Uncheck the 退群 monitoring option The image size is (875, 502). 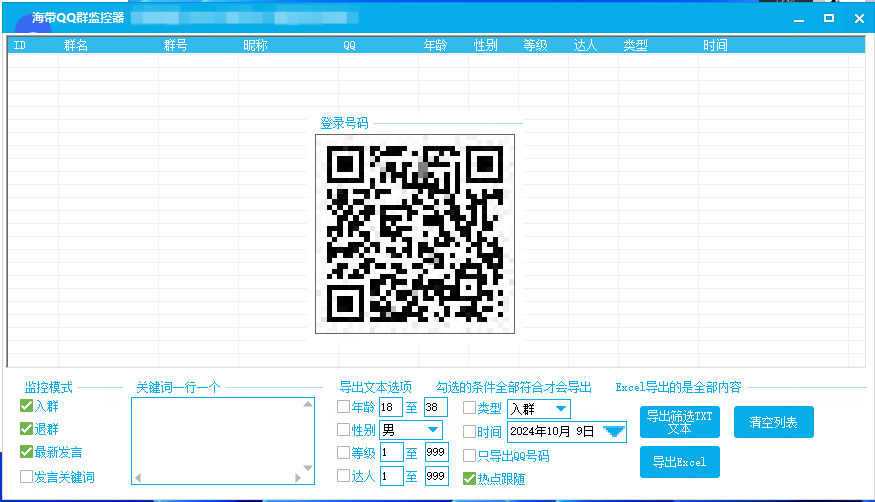click(x=27, y=429)
